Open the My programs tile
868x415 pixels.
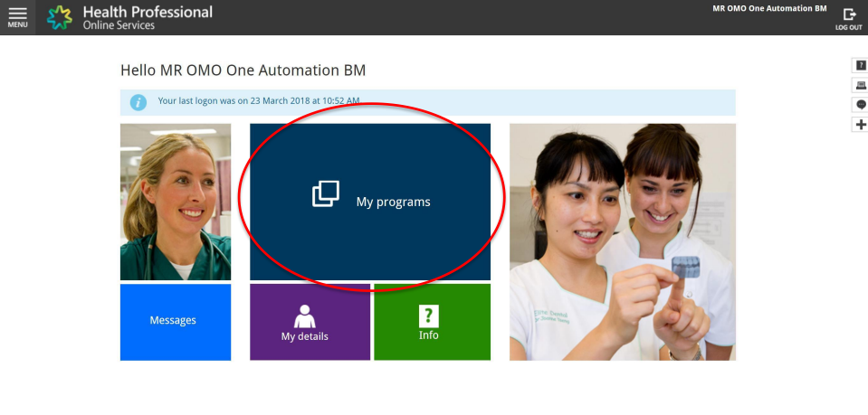[370, 202]
